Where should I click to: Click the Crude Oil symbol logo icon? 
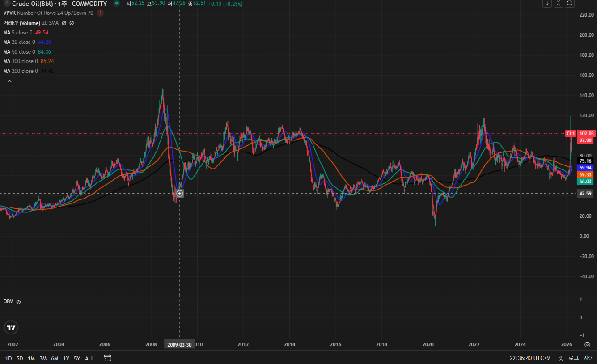click(7, 4)
